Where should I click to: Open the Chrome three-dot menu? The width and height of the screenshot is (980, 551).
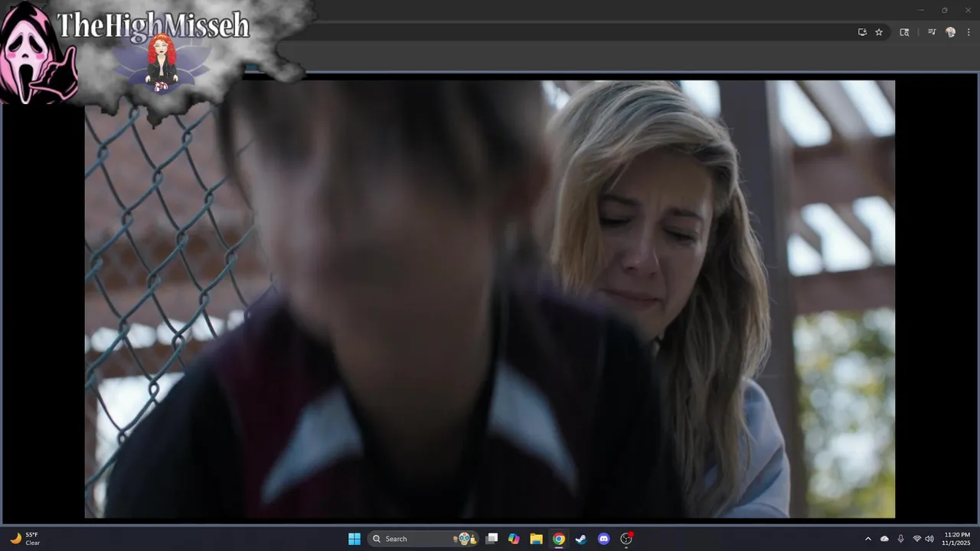coord(969,32)
